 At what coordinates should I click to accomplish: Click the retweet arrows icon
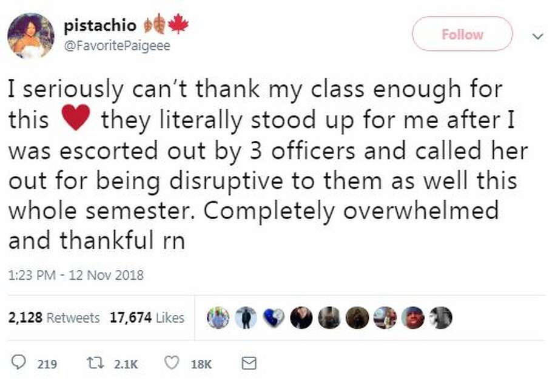[x=95, y=363]
